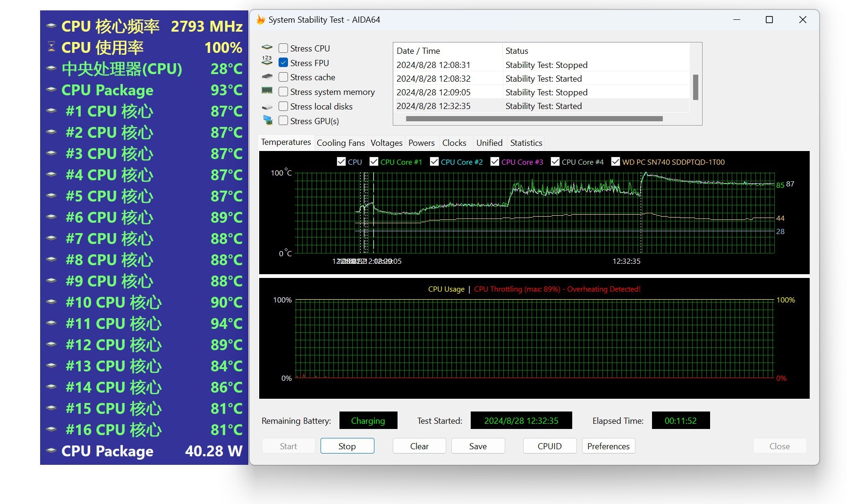Stop the running stability test
The image size is (847, 504).
(x=347, y=446)
